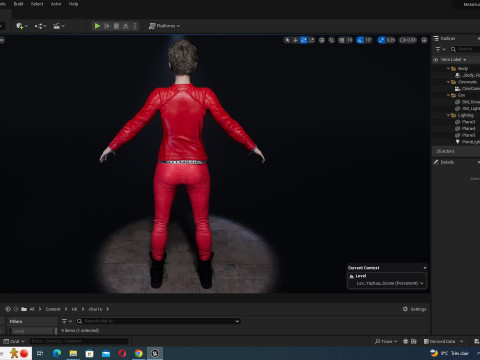Switch to the Details panel tab

[x=444, y=162]
